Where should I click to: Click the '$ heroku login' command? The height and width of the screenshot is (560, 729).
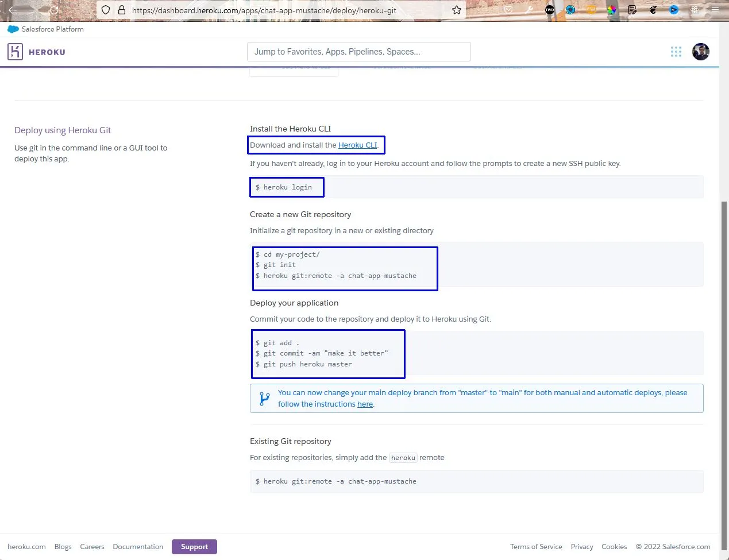point(284,187)
